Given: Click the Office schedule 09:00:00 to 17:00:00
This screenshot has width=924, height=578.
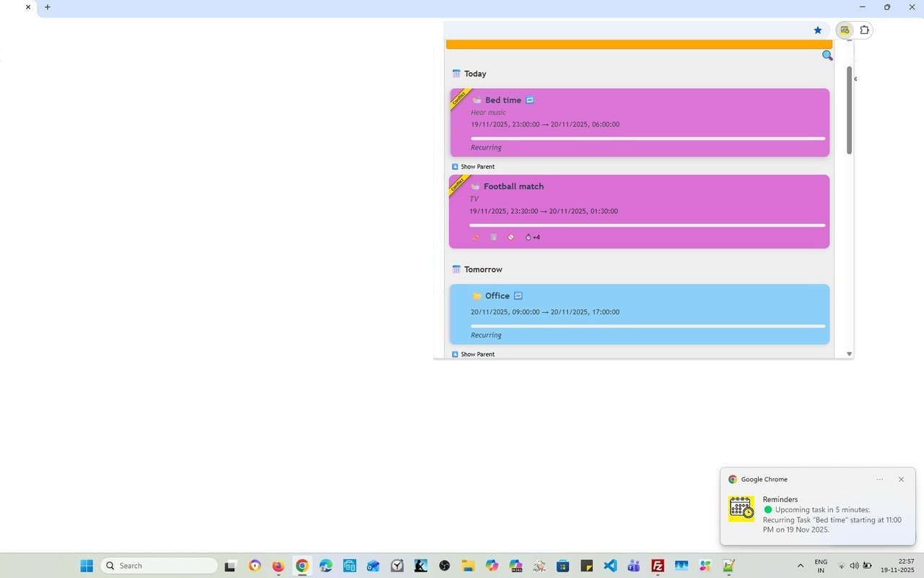Looking at the screenshot, I should coord(545,312).
